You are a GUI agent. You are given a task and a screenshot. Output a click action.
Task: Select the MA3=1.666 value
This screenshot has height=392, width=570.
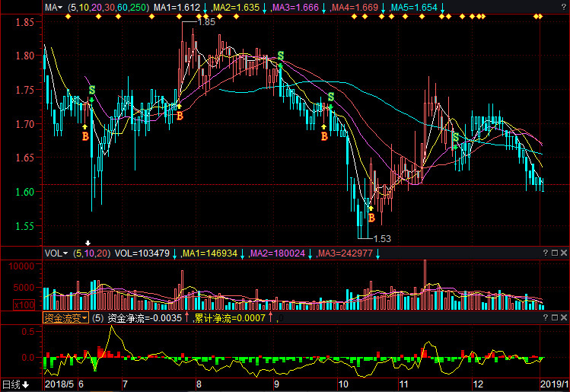pyautogui.click(x=295, y=8)
